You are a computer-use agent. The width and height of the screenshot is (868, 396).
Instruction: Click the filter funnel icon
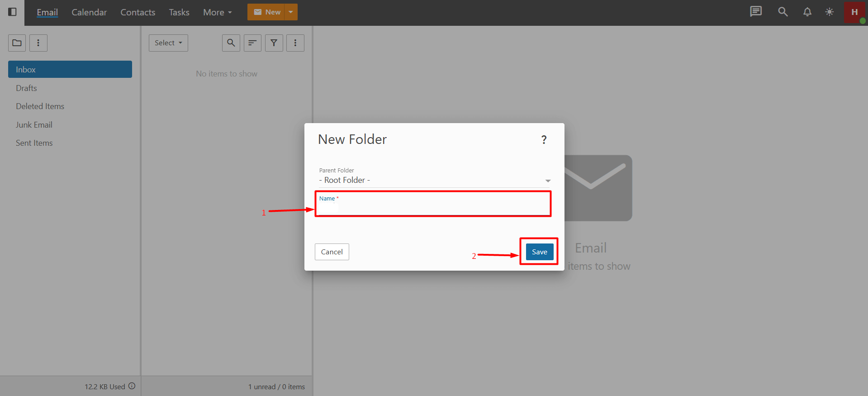point(274,43)
